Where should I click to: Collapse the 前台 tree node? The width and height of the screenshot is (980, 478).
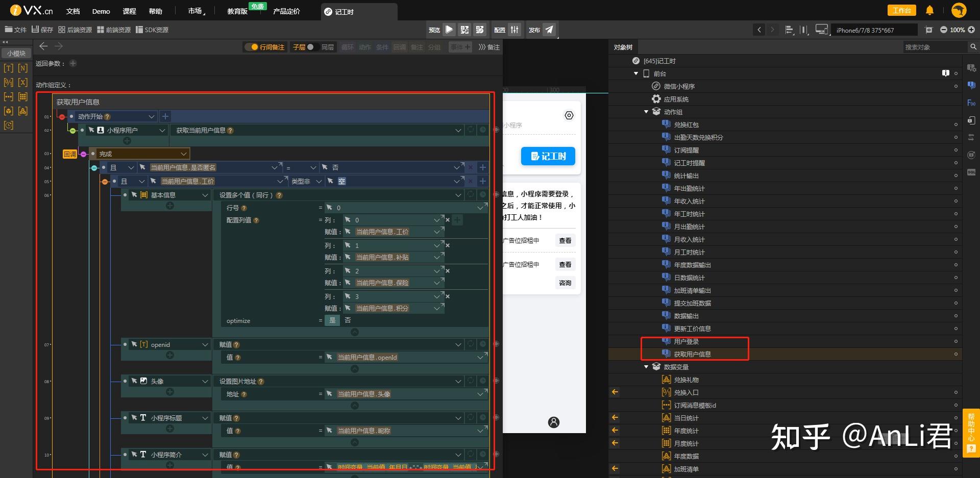[x=636, y=73]
